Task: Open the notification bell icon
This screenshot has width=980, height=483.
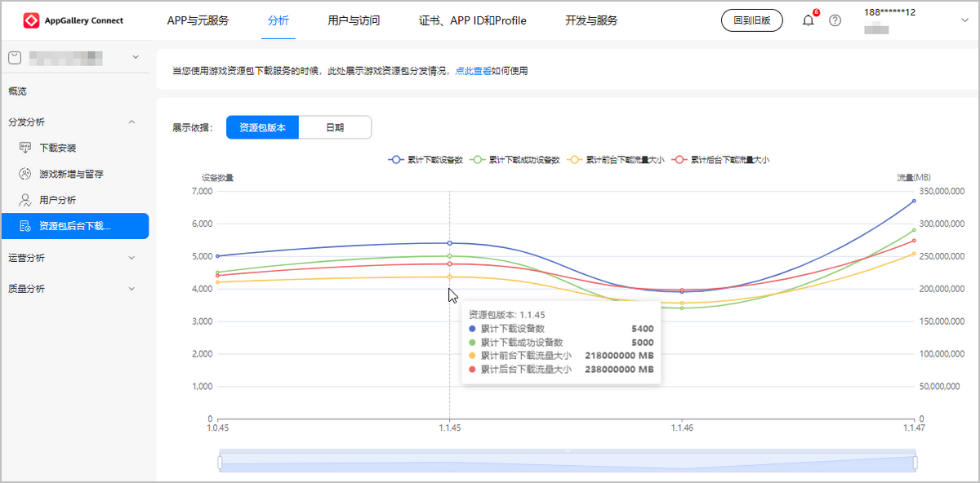Action: coord(808,20)
